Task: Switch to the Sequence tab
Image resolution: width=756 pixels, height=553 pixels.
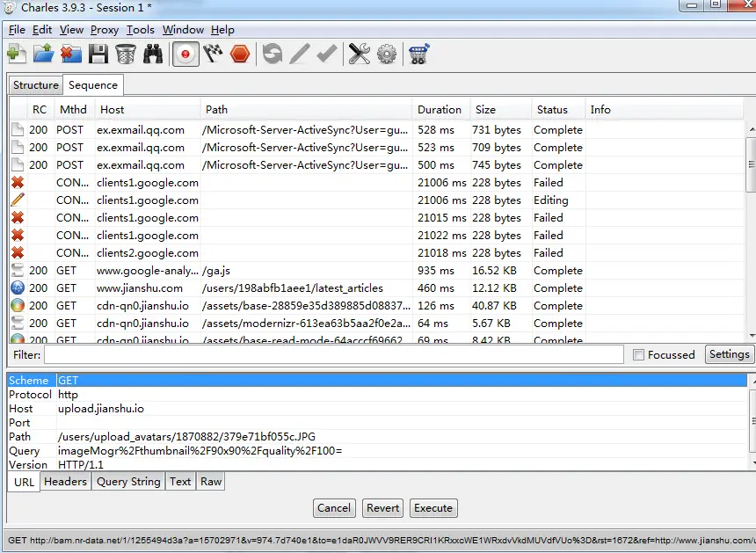Action: (93, 85)
